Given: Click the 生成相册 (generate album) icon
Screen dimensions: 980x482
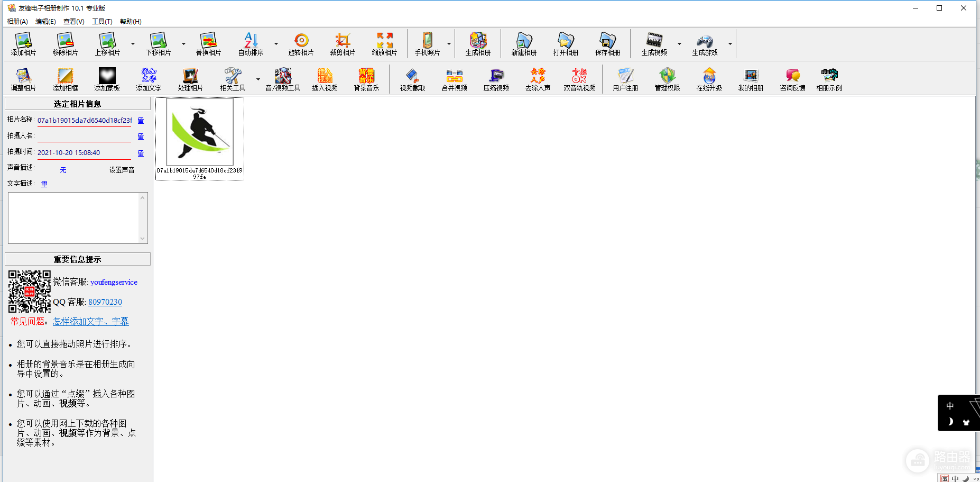Looking at the screenshot, I should click(478, 44).
